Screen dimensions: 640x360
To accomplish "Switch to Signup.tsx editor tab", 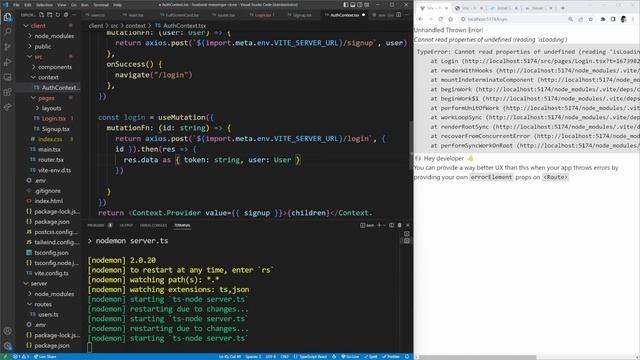I will [302, 15].
